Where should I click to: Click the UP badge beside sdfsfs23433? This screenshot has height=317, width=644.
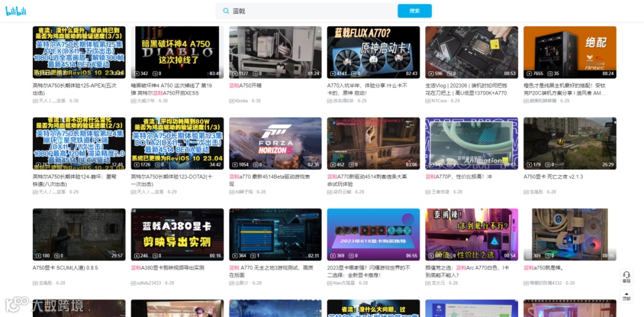[x=134, y=283]
